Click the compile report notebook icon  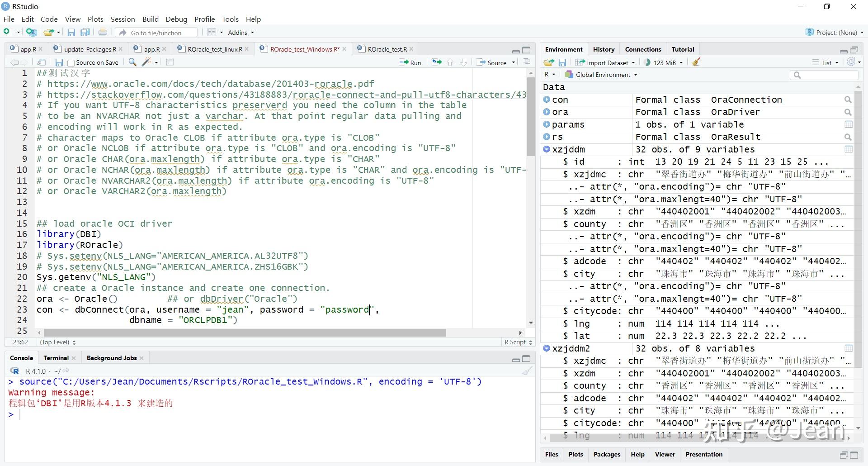[x=170, y=62]
